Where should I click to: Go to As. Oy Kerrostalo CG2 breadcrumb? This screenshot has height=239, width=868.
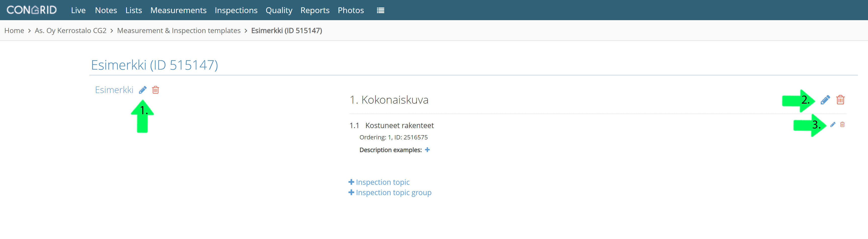71,31
